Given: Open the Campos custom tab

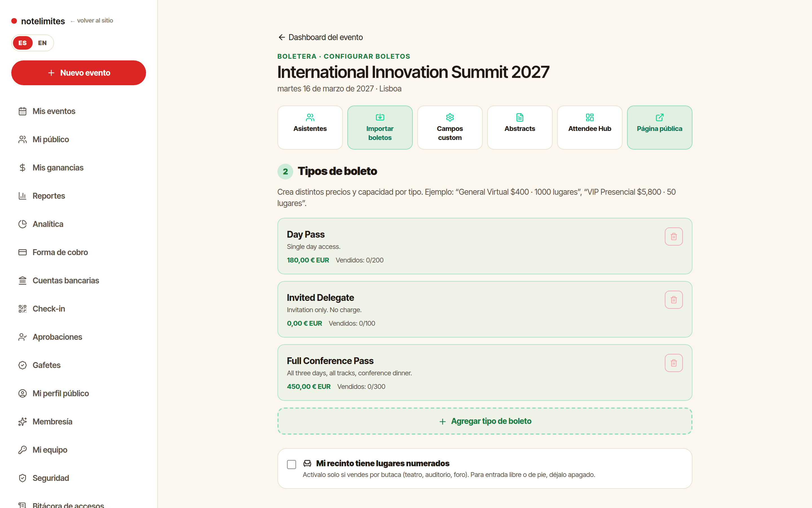Looking at the screenshot, I should pos(450,127).
